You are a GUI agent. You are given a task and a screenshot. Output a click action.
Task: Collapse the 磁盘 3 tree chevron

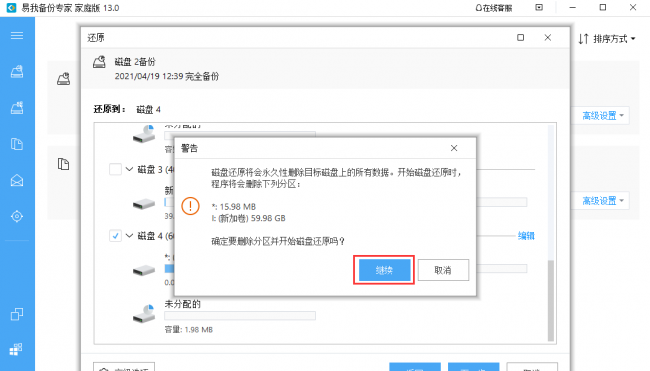pyautogui.click(x=129, y=169)
